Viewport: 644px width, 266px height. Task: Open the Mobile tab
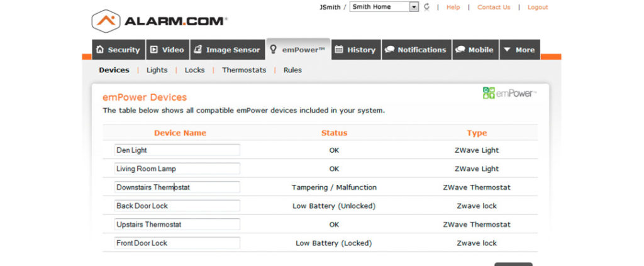475,50
